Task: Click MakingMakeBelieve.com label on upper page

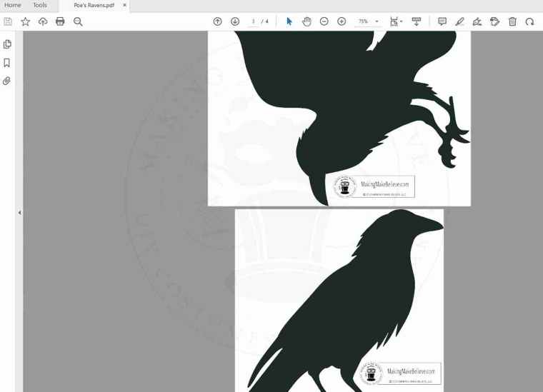Action: click(384, 184)
